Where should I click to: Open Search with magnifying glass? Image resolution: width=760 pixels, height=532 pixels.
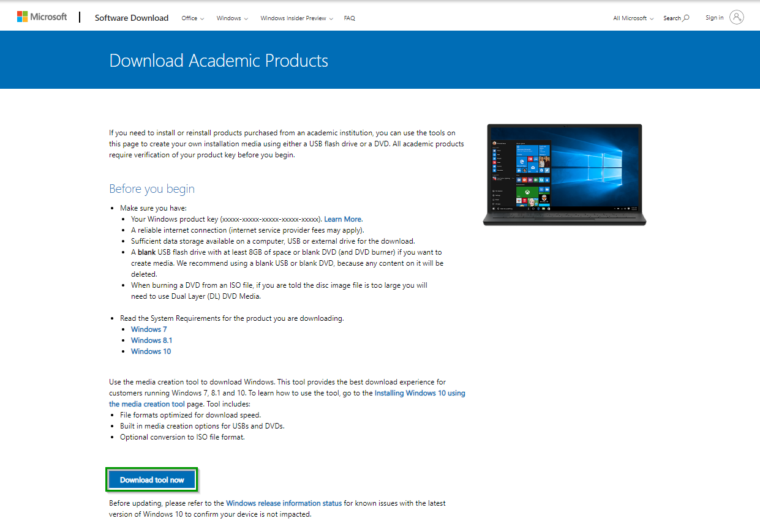coord(676,18)
